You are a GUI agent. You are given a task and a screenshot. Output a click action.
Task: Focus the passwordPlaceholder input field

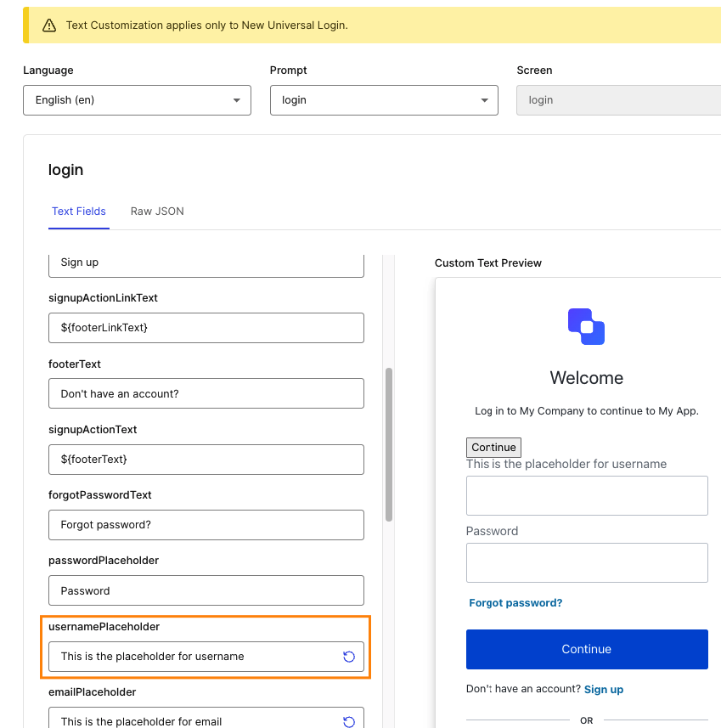[x=206, y=590]
